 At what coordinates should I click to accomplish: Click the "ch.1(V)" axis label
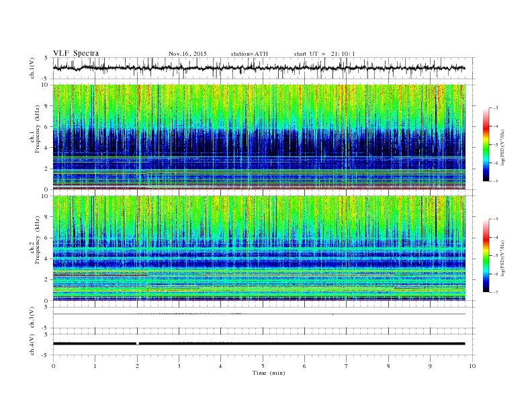click(32, 68)
